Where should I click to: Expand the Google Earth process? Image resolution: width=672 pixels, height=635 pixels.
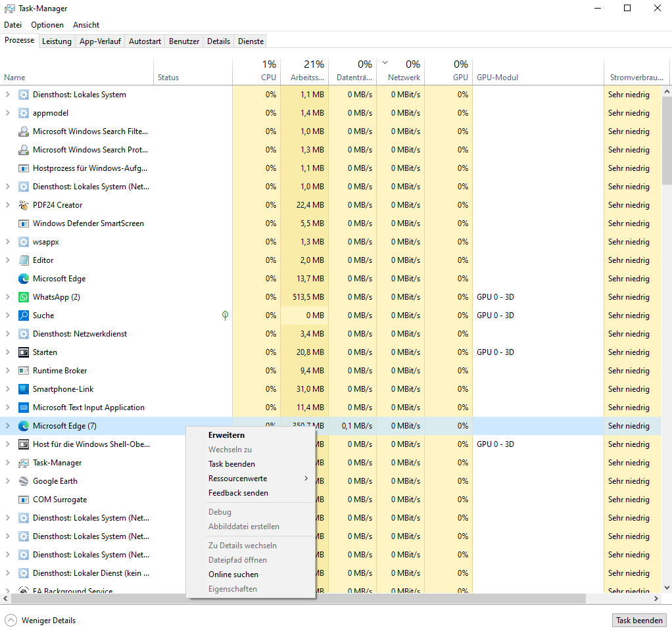tap(7, 481)
